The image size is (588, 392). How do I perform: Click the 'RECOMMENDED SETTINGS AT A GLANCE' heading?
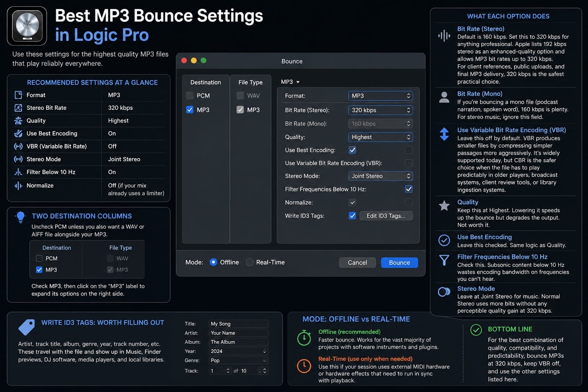coord(92,83)
